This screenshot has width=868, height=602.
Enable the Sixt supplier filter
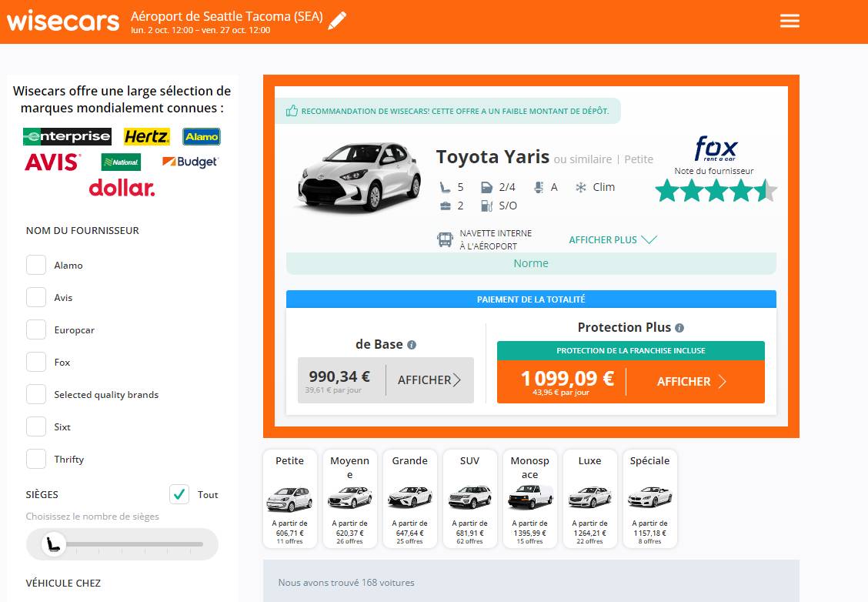pos(36,426)
